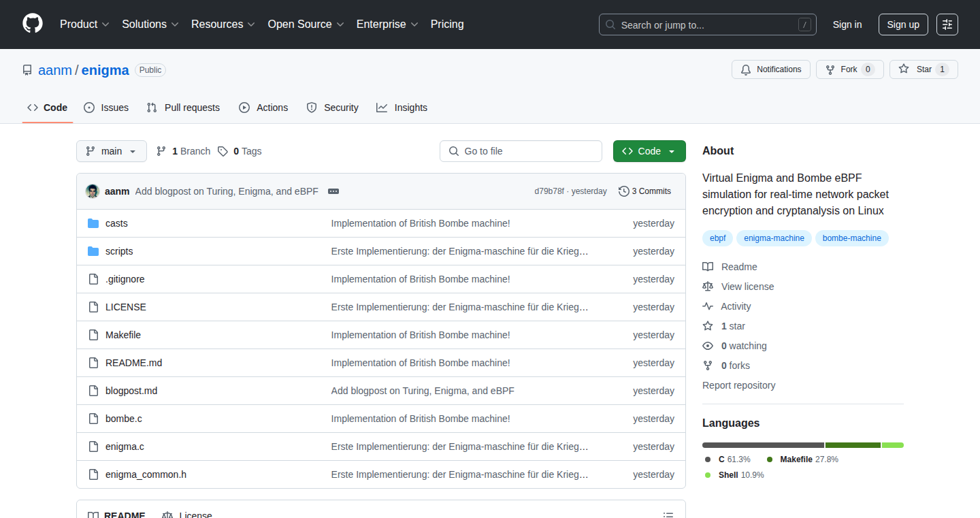The image size is (980, 518).
Task: Click the casts folder icon
Action: [93, 223]
